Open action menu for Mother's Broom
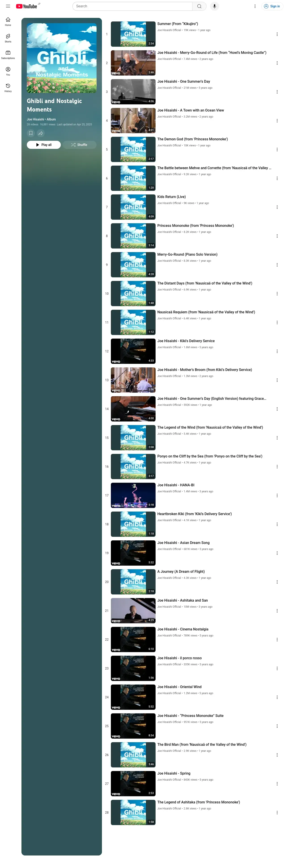This screenshot has width=287, height=868. (x=277, y=380)
